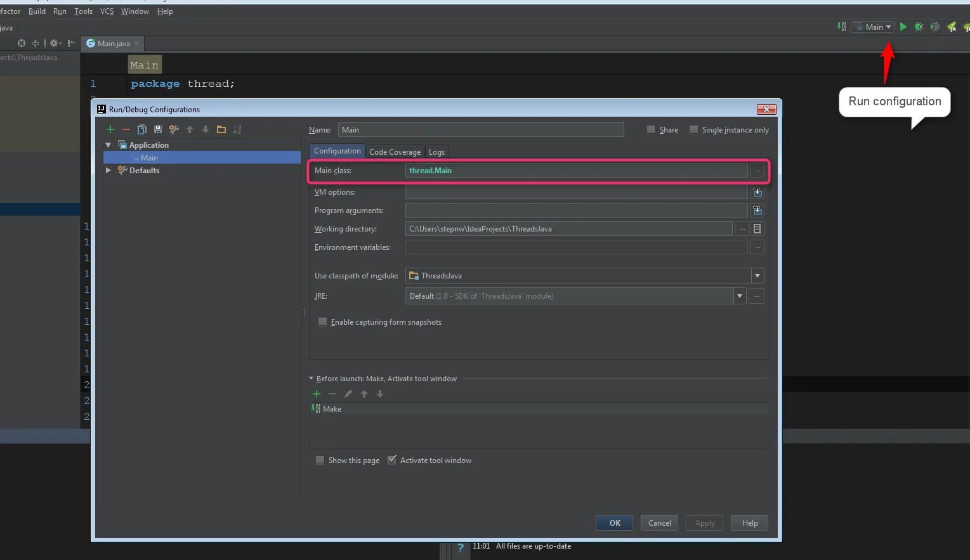
Task: Open the Build menu
Action: click(37, 11)
